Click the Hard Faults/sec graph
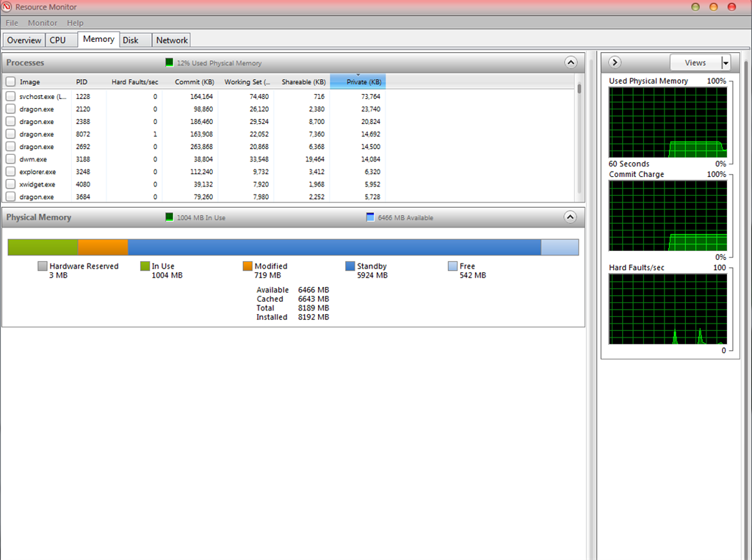Screen dimensions: 752x560 coord(668,309)
